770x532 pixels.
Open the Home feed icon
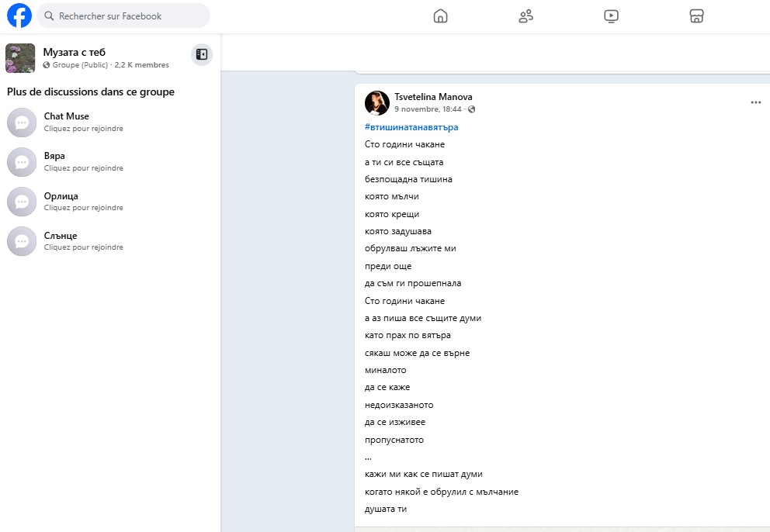tap(440, 16)
